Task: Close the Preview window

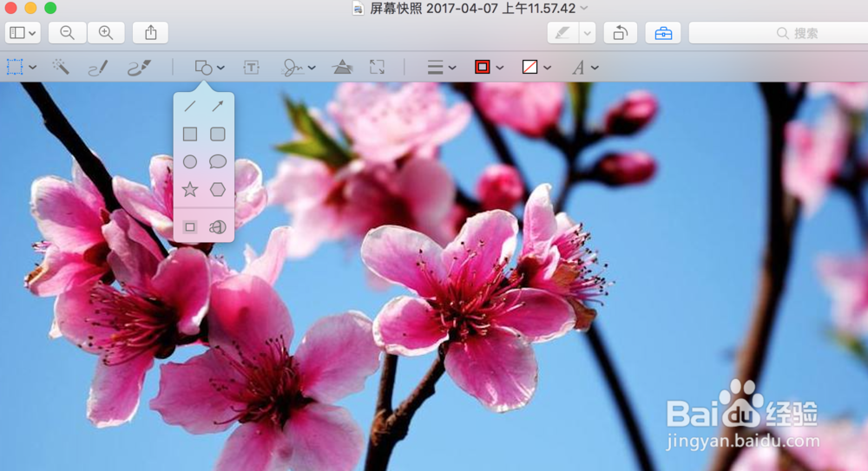Action: (x=10, y=8)
